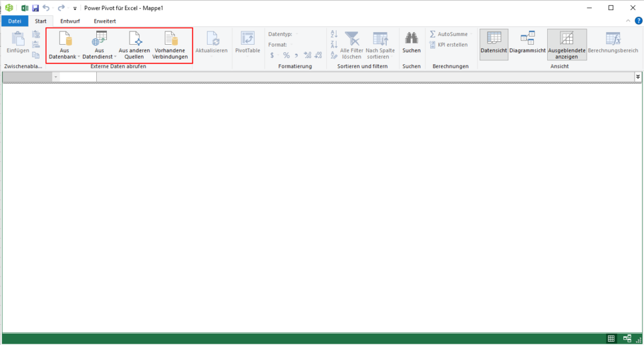The image size is (644, 345).
Task: Click the help question mark icon
Action: (x=638, y=21)
